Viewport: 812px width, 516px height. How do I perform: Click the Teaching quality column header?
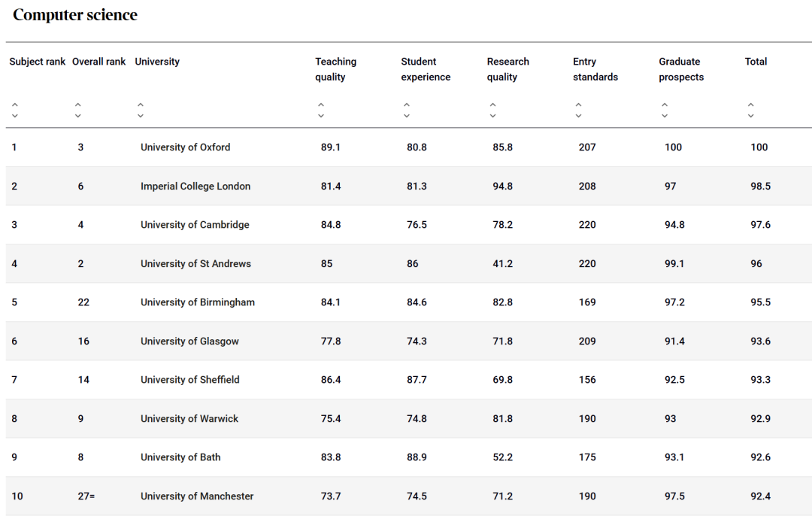click(335, 69)
